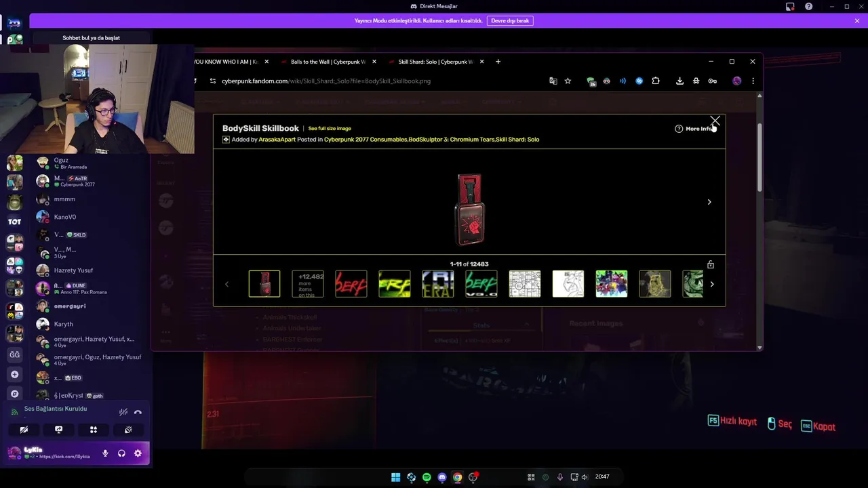Bookmark this page with star icon
Image resolution: width=868 pixels, height=488 pixels.
pyautogui.click(x=568, y=81)
